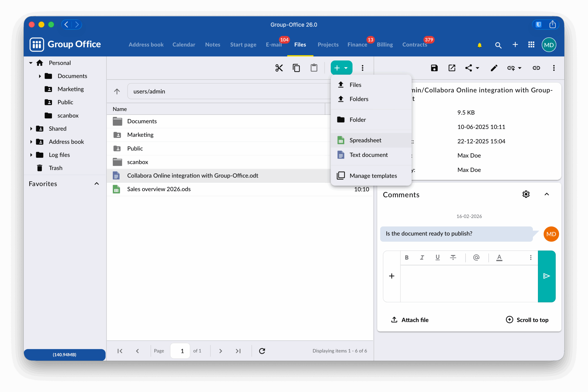This screenshot has height=392, width=588.
Task: Switch to the Calendar tab
Action: coord(184,45)
